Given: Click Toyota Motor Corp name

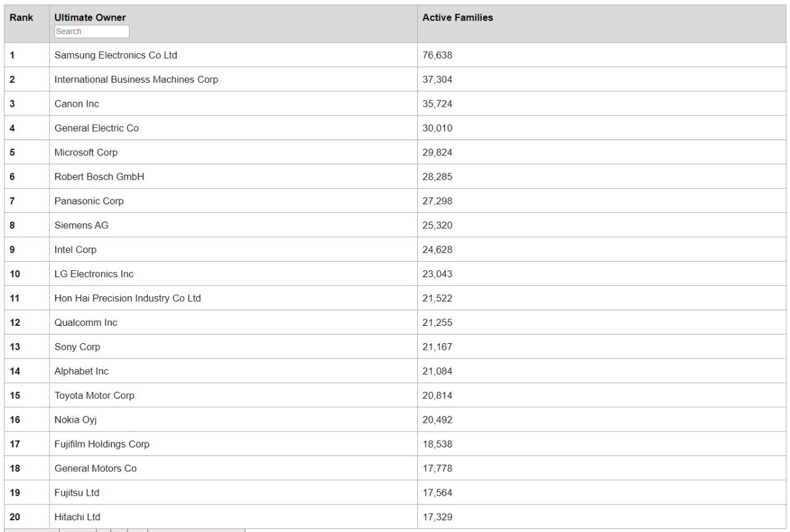Looking at the screenshot, I should pyautogui.click(x=94, y=396).
